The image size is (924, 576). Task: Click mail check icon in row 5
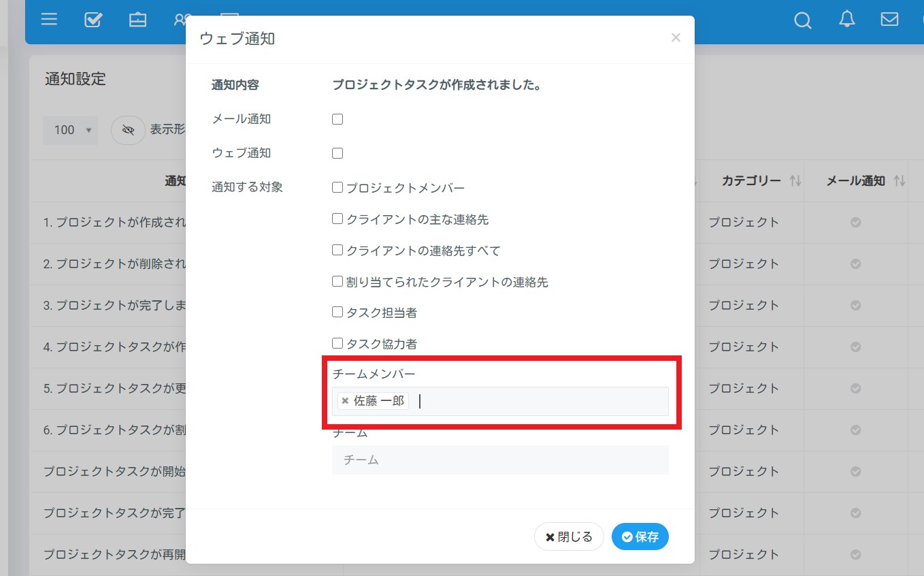click(856, 388)
